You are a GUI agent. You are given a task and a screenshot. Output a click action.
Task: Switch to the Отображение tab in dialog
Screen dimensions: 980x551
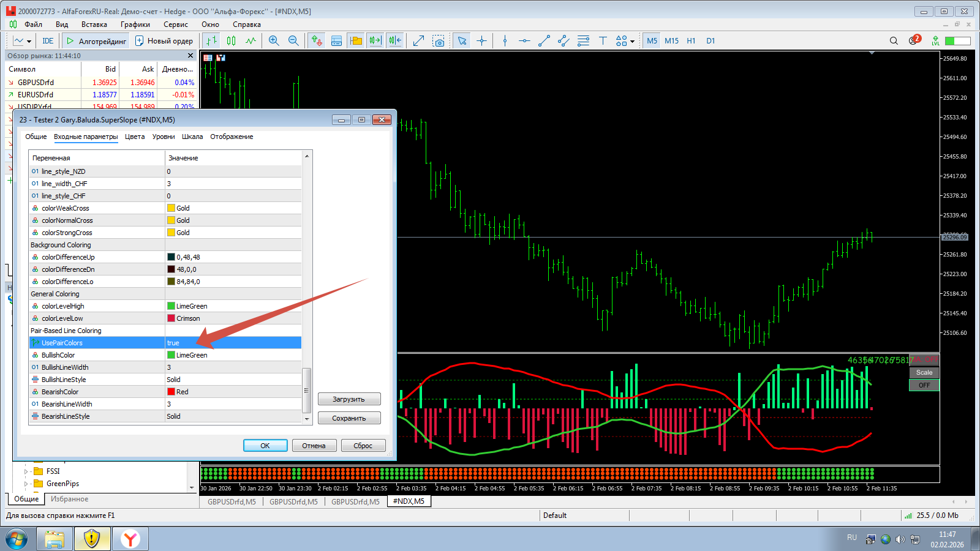click(232, 137)
